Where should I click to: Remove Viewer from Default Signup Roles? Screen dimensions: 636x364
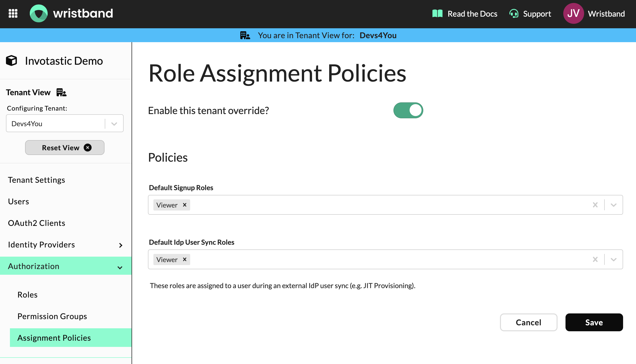click(x=185, y=205)
